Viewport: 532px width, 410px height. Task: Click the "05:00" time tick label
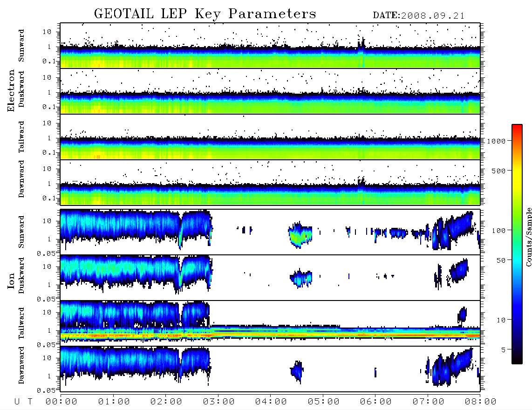pyautogui.click(x=323, y=402)
